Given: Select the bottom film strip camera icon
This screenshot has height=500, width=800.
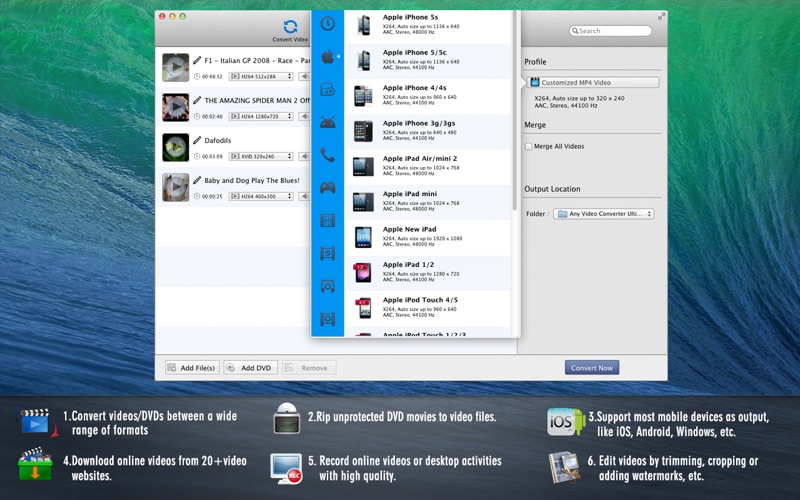Looking at the screenshot, I should coord(328,319).
